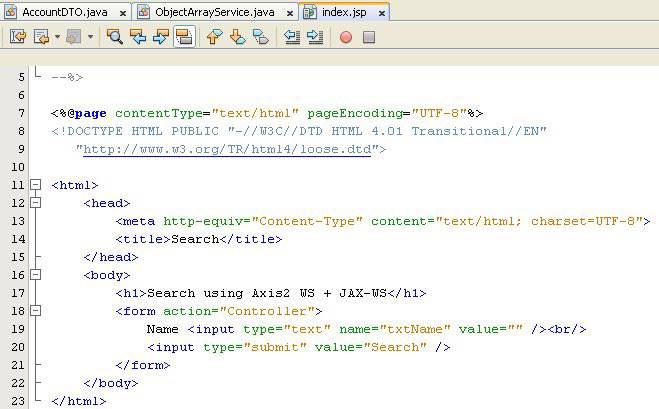Click the closing </html> tag
This screenshot has width=659, height=409.
point(79,401)
